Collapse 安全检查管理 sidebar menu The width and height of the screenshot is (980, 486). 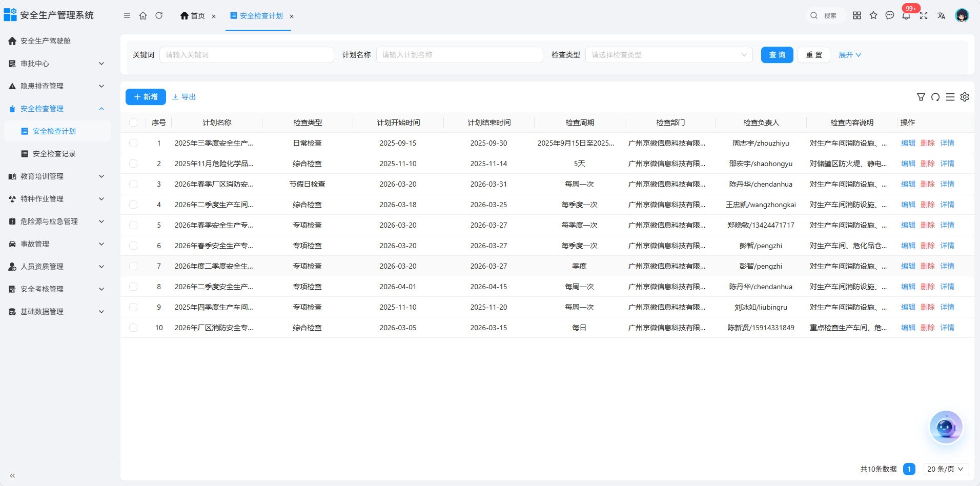tap(56, 109)
